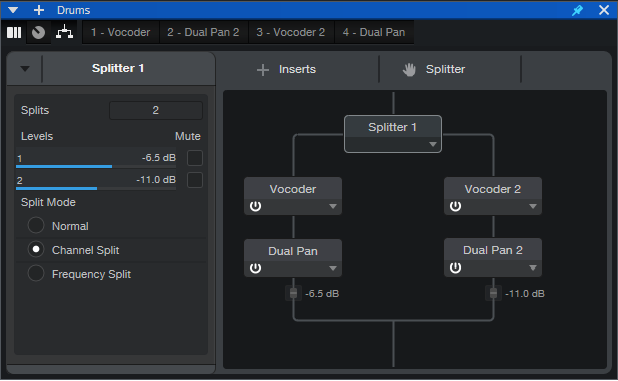618x381 pixels.
Task: Toggle the Dual Pan power button
Action: coord(255,268)
